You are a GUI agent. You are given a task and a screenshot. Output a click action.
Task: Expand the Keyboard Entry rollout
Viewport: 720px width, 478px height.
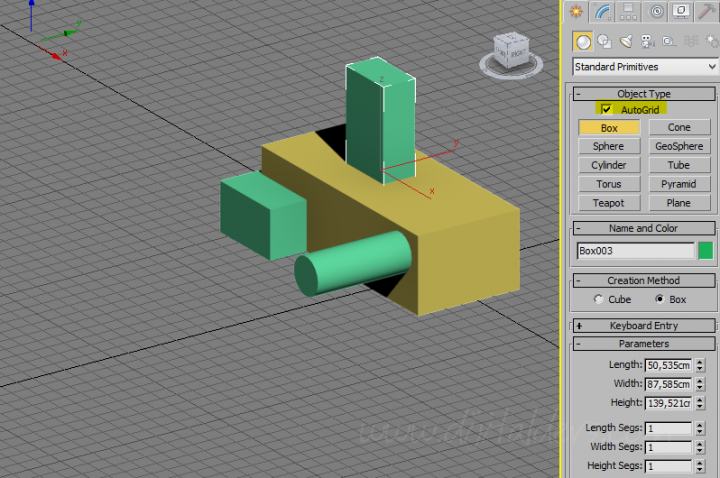pos(644,326)
